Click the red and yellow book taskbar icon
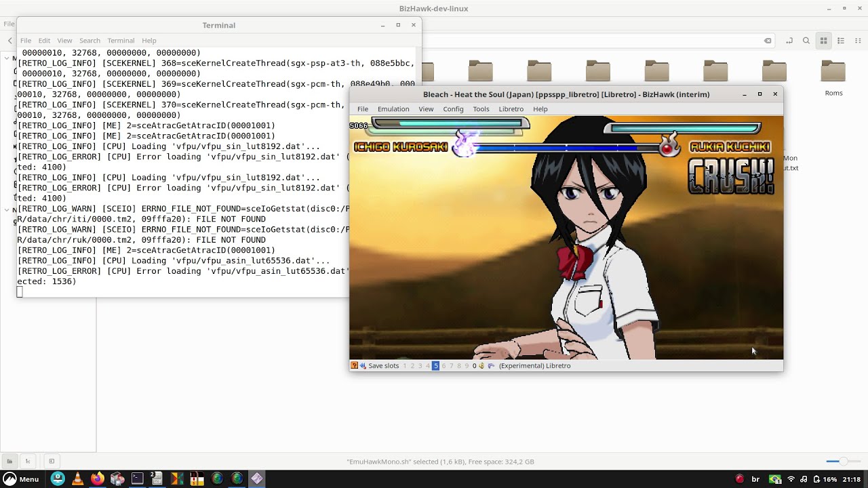The width and height of the screenshot is (868, 488). 197,479
